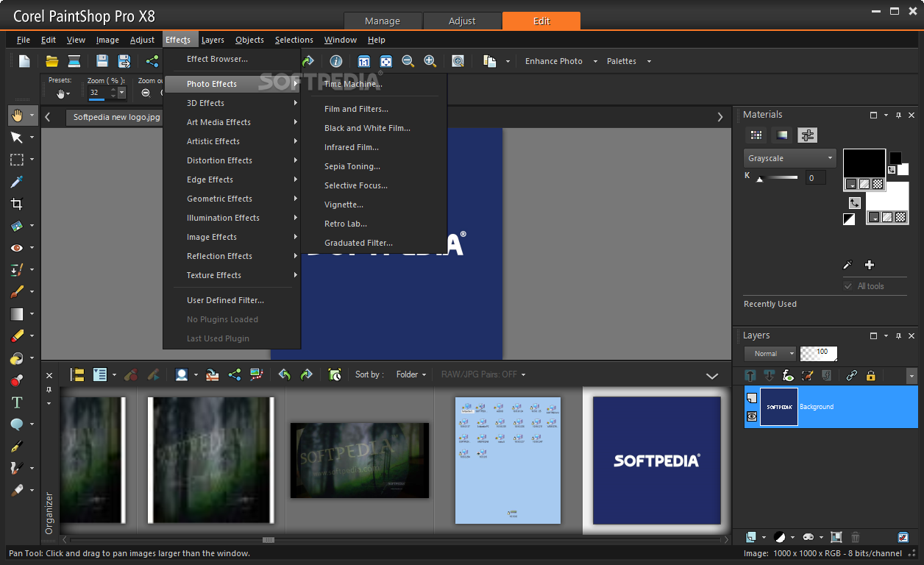The image size is (924, 565).
Task: Open the zoom percent dropdown arrow
Action: [121, 93]
